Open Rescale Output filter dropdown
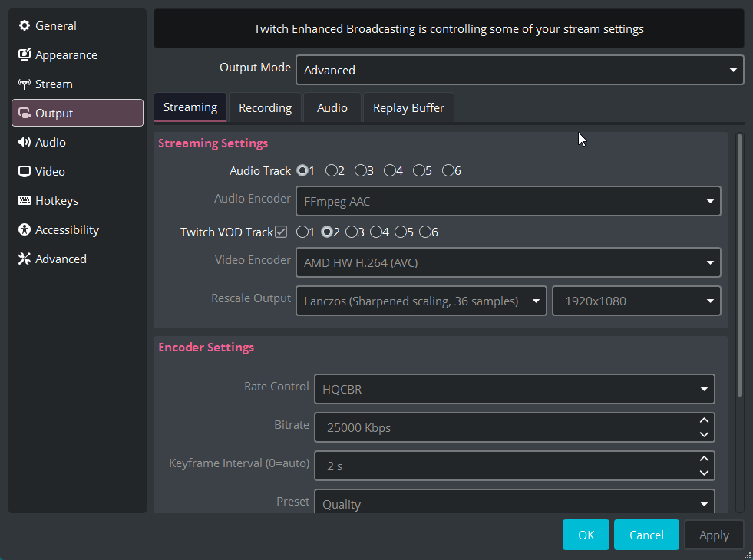This screenshot has height=560, width=753. tap(421, 301)
